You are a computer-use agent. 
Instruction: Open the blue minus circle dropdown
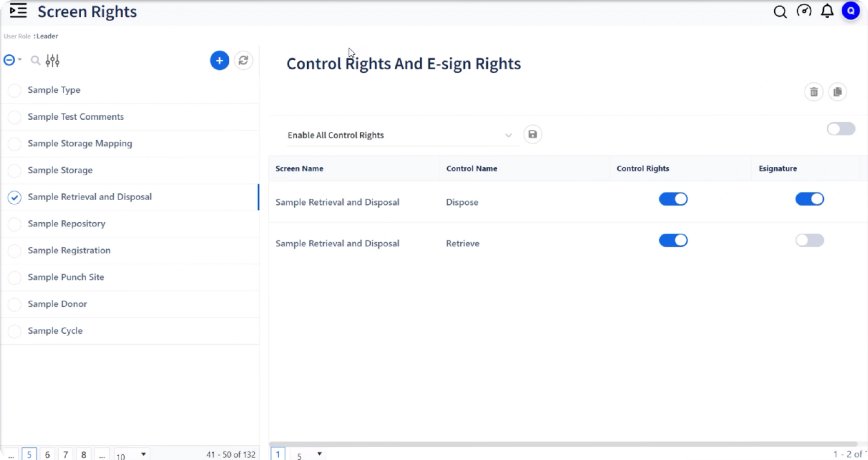[12, 60]
